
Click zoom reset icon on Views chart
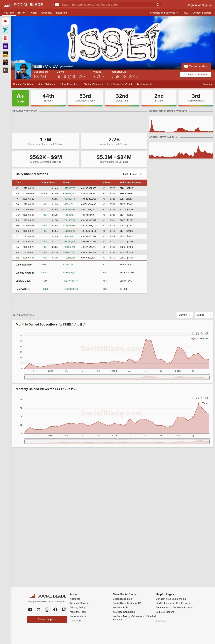(x=197, y=398)
